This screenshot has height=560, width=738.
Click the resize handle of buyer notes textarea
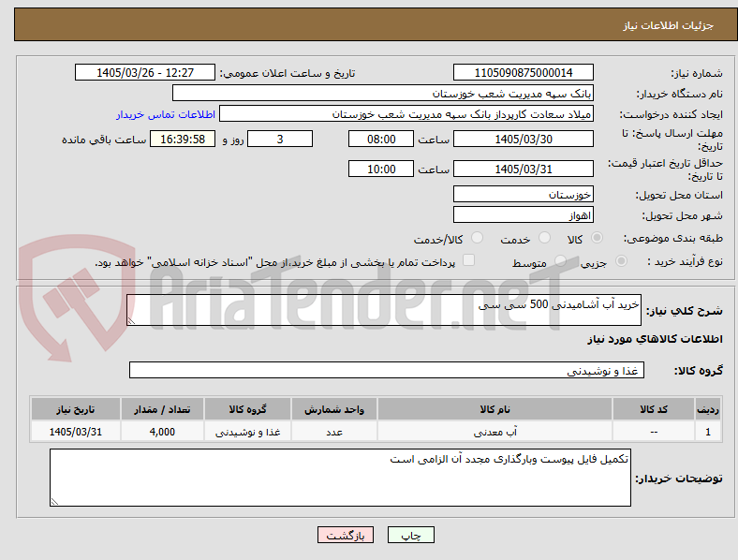pos(54,502)
